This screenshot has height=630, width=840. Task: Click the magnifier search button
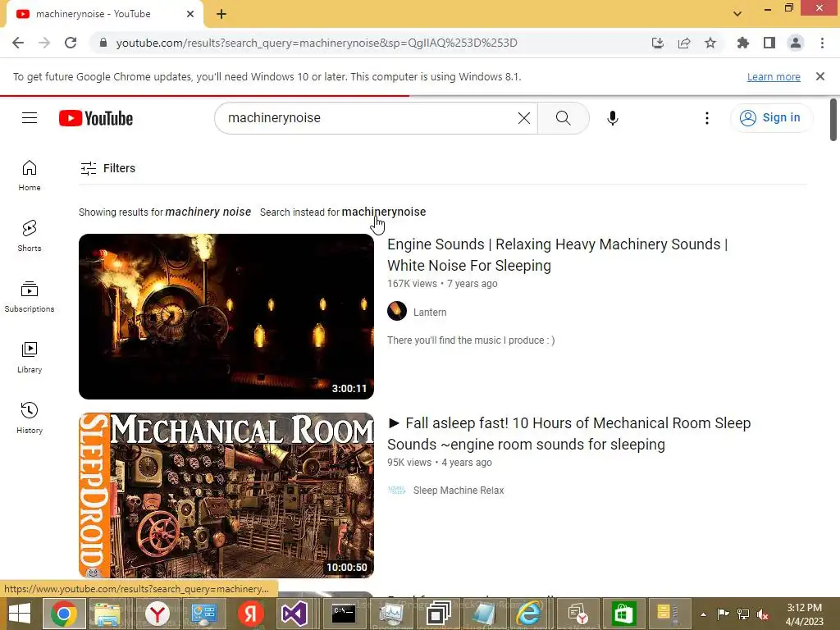point(563,118)
